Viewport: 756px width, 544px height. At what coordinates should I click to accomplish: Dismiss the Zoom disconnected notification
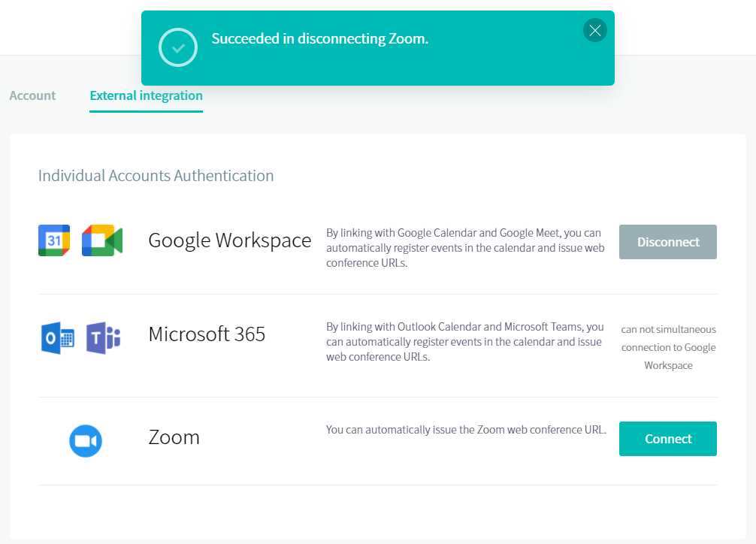[594, 31]
